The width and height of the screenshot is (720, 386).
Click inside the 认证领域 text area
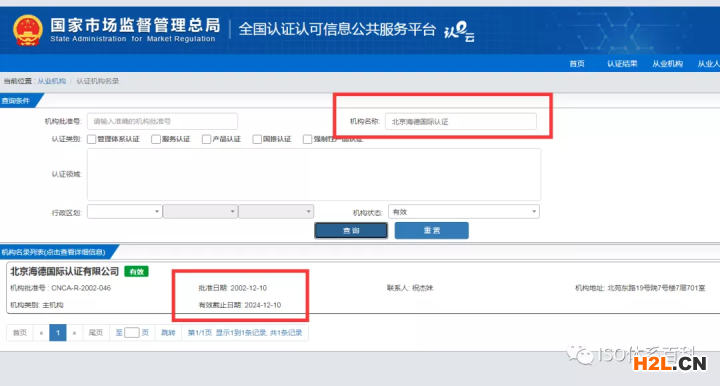314,174
